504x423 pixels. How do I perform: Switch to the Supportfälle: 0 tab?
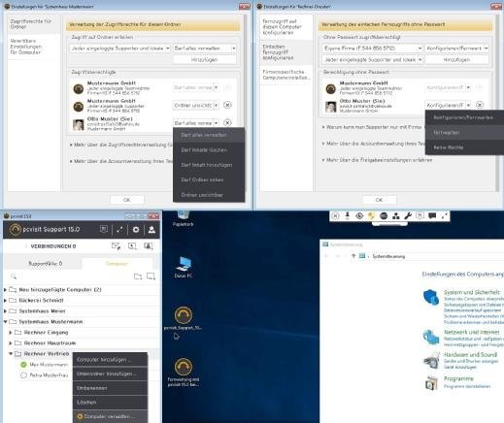[x=46, y=264]
